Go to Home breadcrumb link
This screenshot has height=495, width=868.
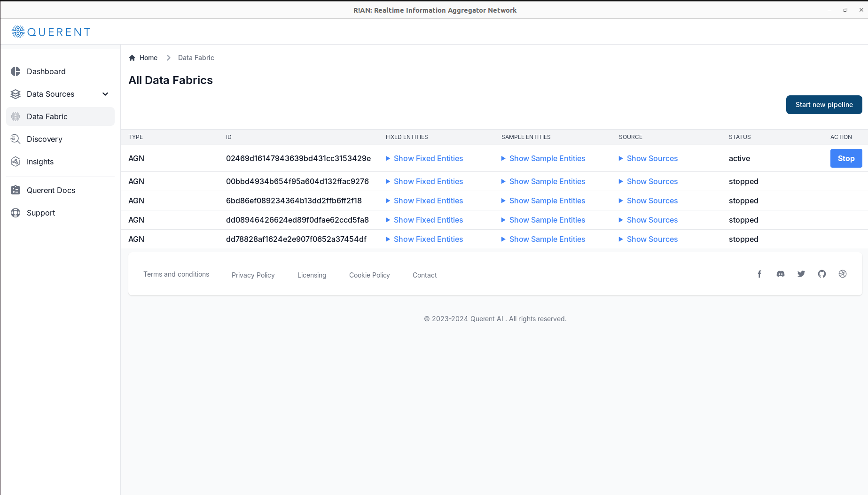143,58
